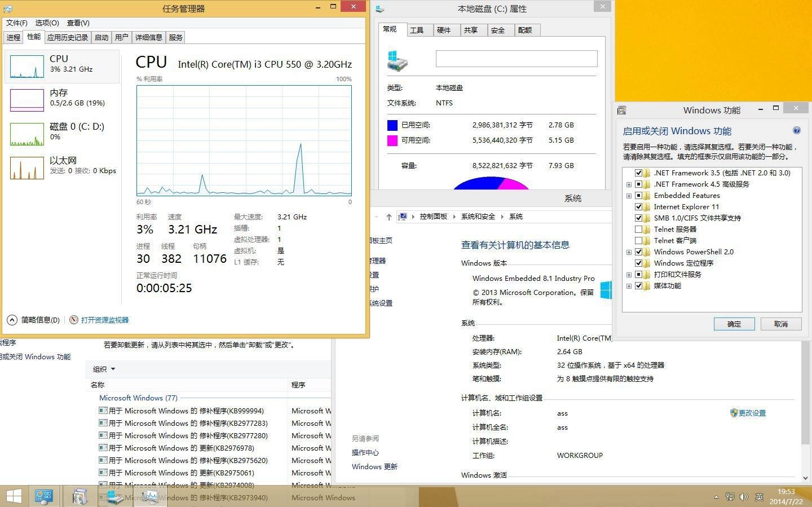This screenshot has width=812, height=507.
Task: Switch to the 应用历史记录 tab
Action: (x=68, y=37)
